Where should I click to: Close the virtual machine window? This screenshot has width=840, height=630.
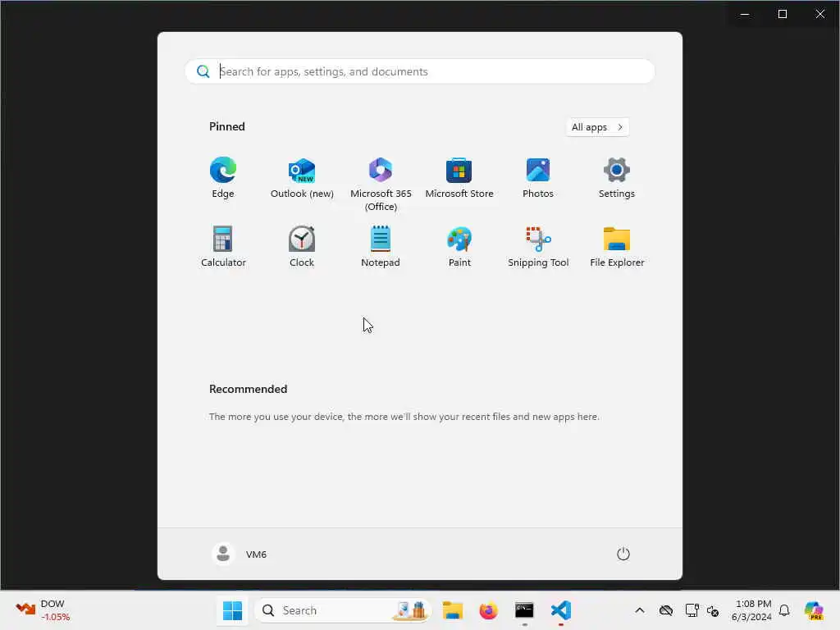click(x=820, y=14)
